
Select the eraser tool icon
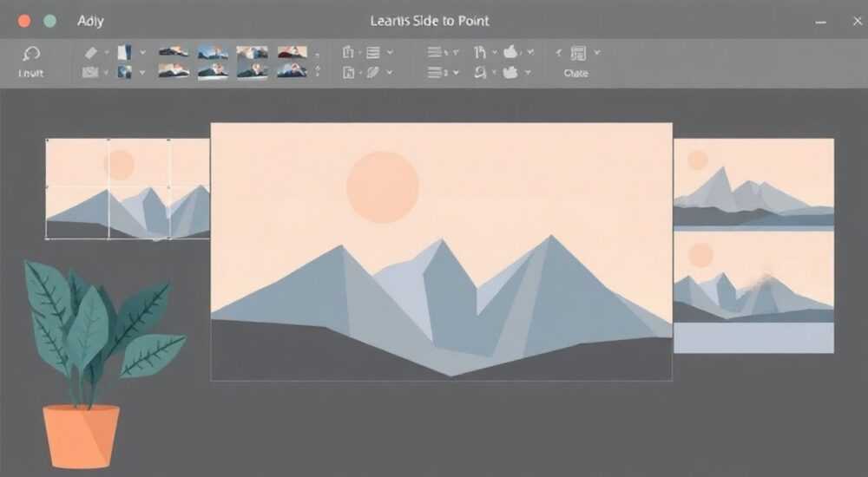[91, 53]
